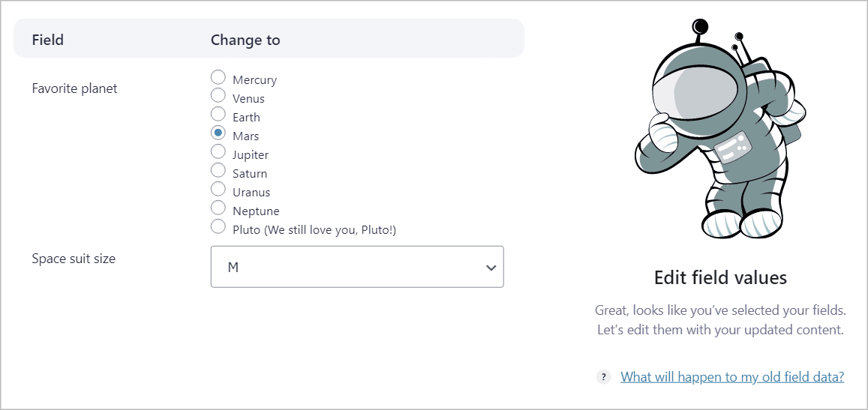868x410 pixels.
Task: Select the Pluto radio option
Action: click(x=218, y=226)
